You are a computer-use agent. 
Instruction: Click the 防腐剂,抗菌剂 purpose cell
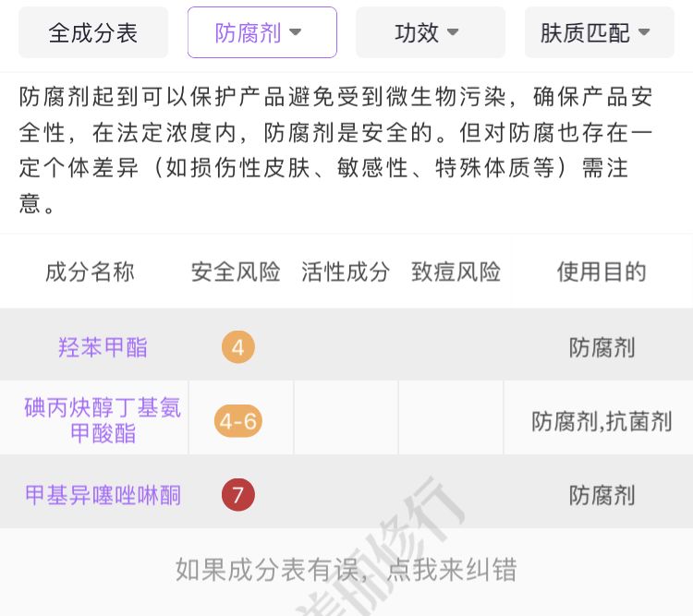point(602,422)
